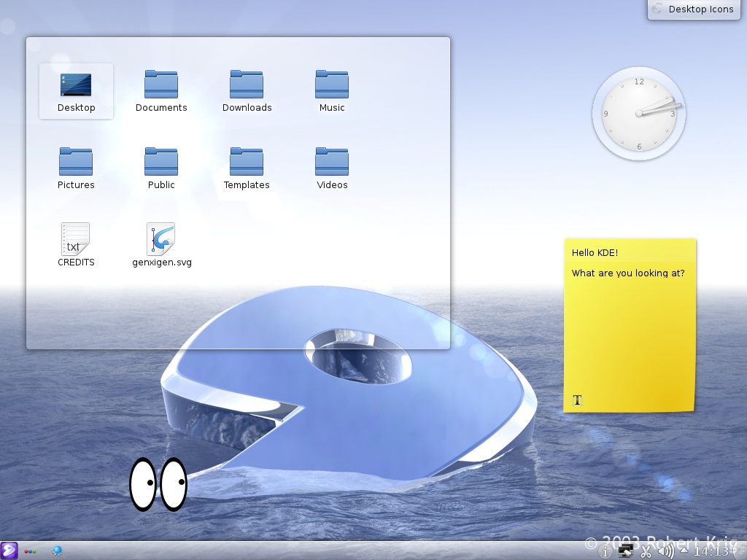Click the digital clock showing 14:13
The height and width of the screenshot is (560, 747).
[711, 551]
